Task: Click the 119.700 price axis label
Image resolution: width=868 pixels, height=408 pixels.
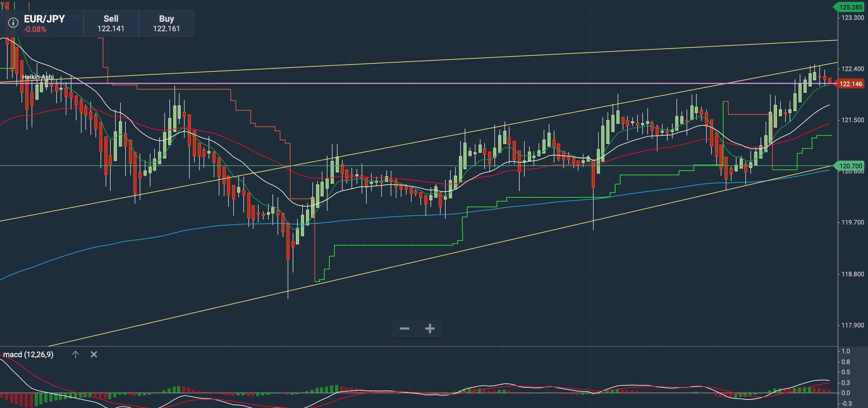Action: pos(853,223)
